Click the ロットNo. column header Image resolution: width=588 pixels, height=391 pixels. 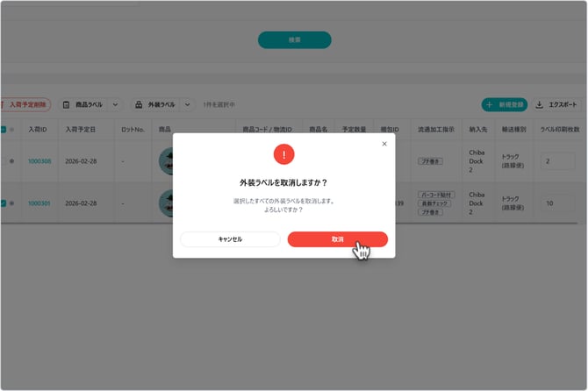click(133, 130)
